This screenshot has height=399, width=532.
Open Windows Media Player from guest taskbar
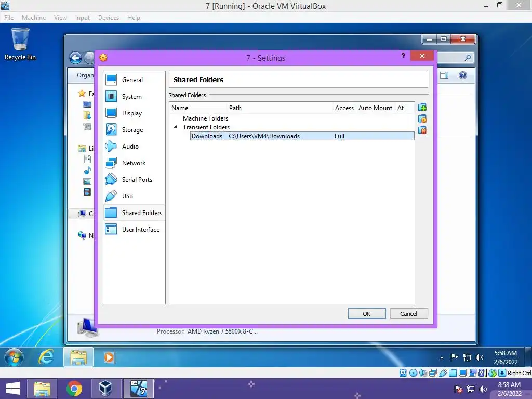(x=109, y=357)
